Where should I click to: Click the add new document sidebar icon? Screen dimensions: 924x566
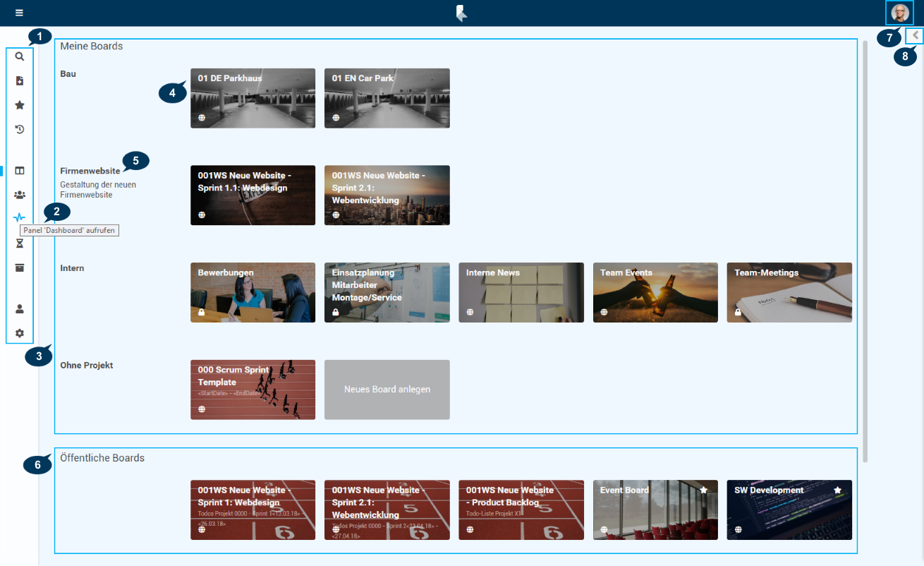[20, 81]
